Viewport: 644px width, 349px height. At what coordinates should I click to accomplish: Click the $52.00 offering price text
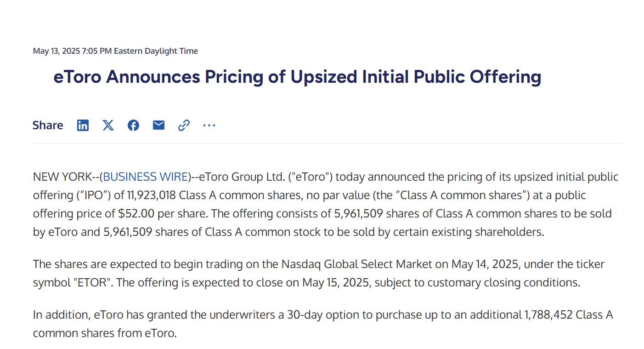tap(137, 214)
